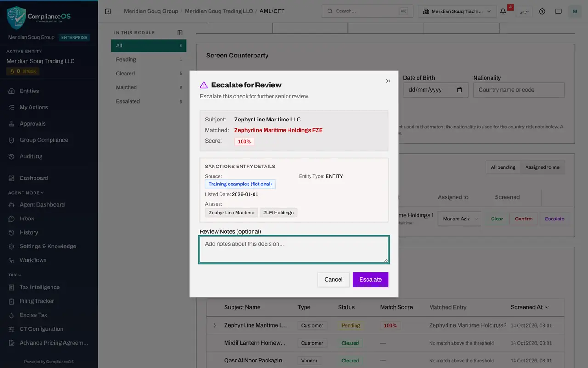Select the Filing Tracker icon
588x368 pixels.
11,301
